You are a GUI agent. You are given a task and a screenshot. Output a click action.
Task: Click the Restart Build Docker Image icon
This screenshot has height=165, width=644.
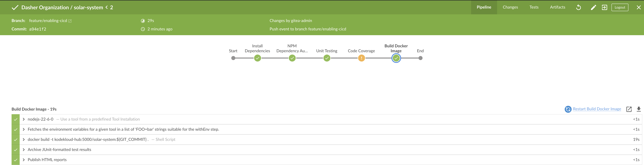coord(568,109)
